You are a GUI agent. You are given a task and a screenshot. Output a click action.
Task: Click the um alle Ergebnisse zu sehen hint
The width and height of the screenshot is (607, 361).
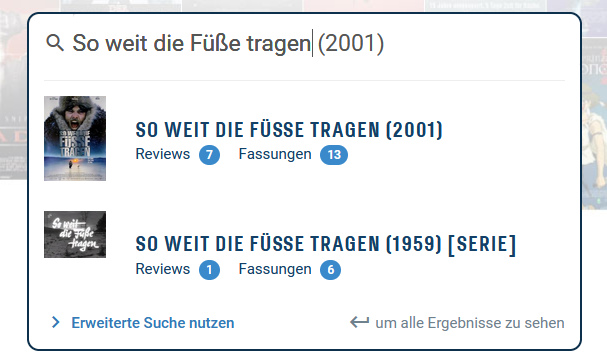470,323
